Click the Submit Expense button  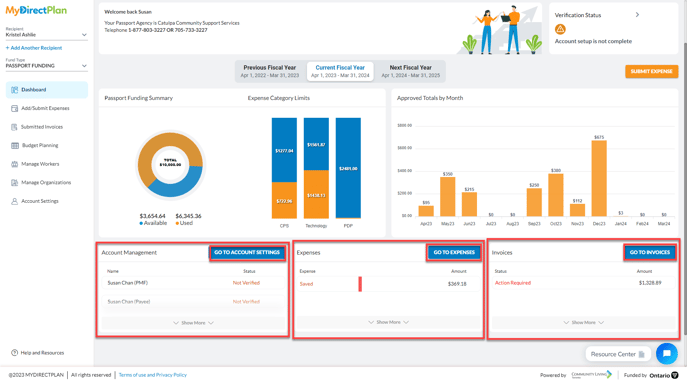652,71
